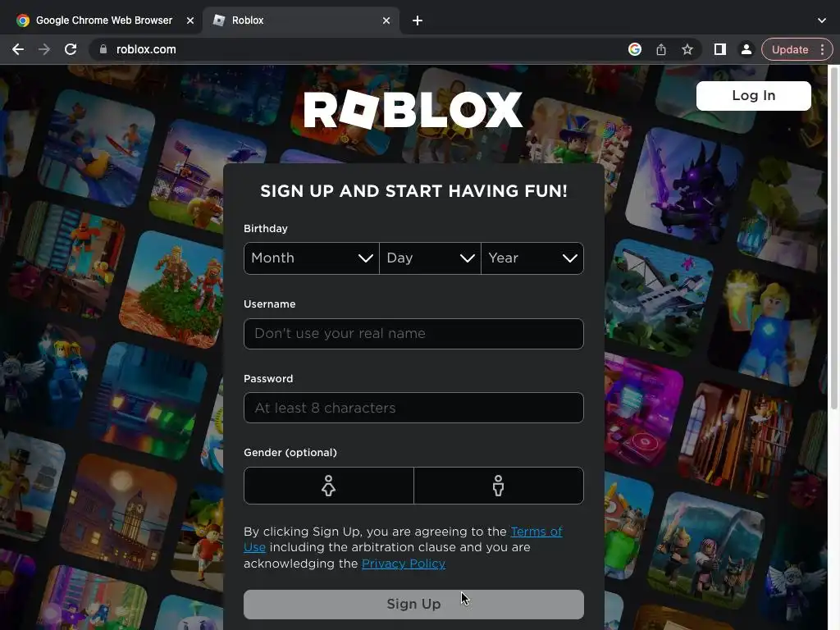The width and height of the screenshot is (840, 630).
Task: Open the Terms of Use link
Action: tap(536, 532)
